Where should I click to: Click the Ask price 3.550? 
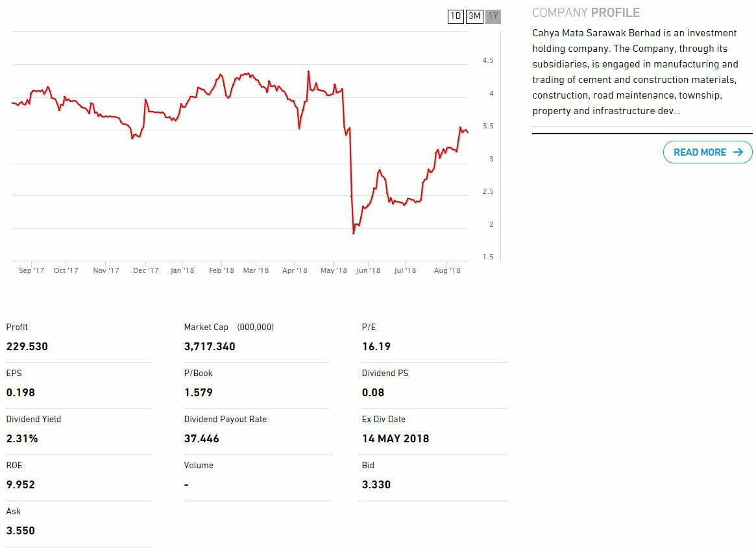[x=21, y=530]
